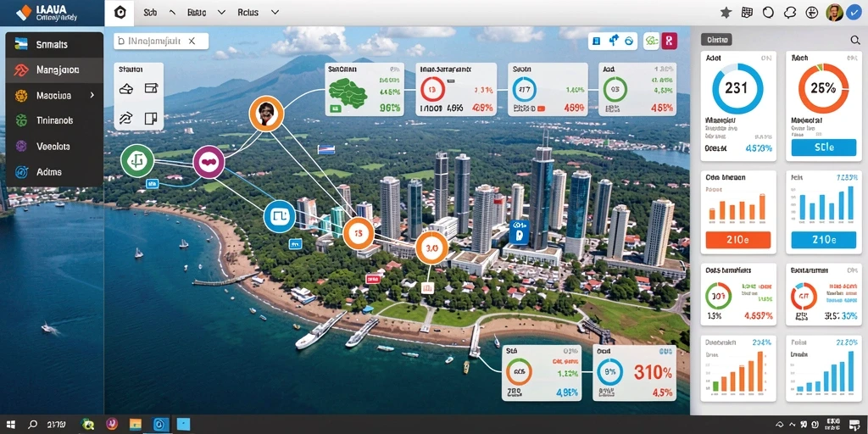This screenshot has height=434, width=868.
Task: Select the orange portrait map node
Action: 266,114
